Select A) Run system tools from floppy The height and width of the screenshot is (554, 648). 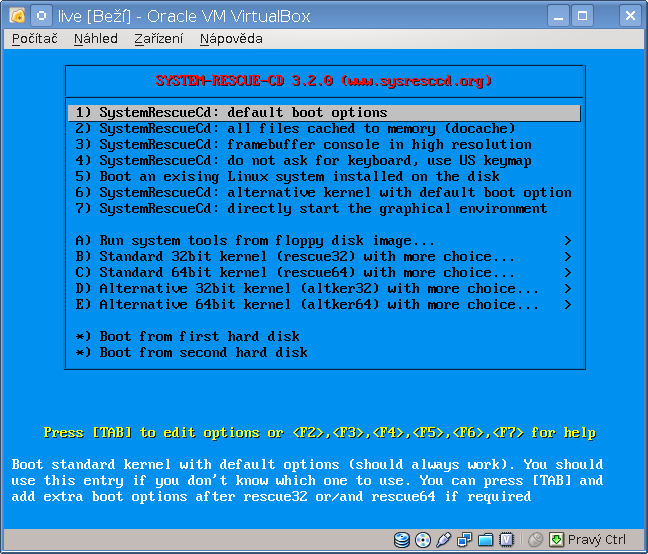tap(324, 241)
